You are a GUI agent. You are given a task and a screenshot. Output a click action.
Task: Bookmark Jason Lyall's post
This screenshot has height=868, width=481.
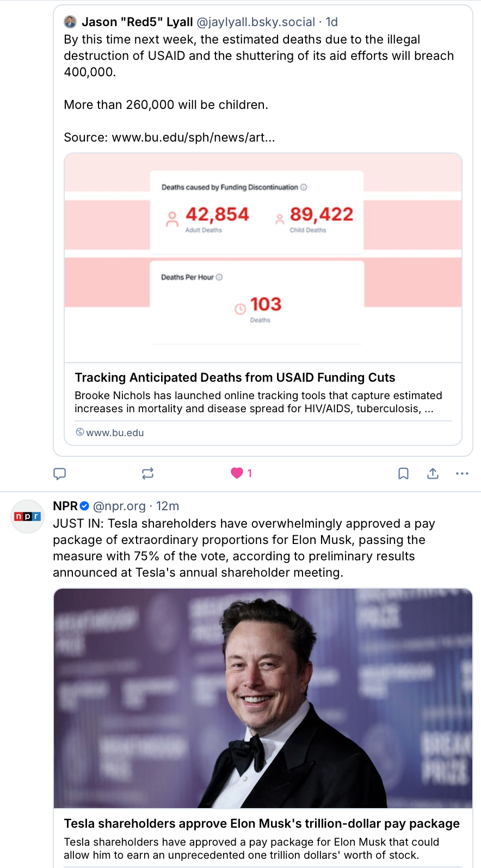coord(403,473)
